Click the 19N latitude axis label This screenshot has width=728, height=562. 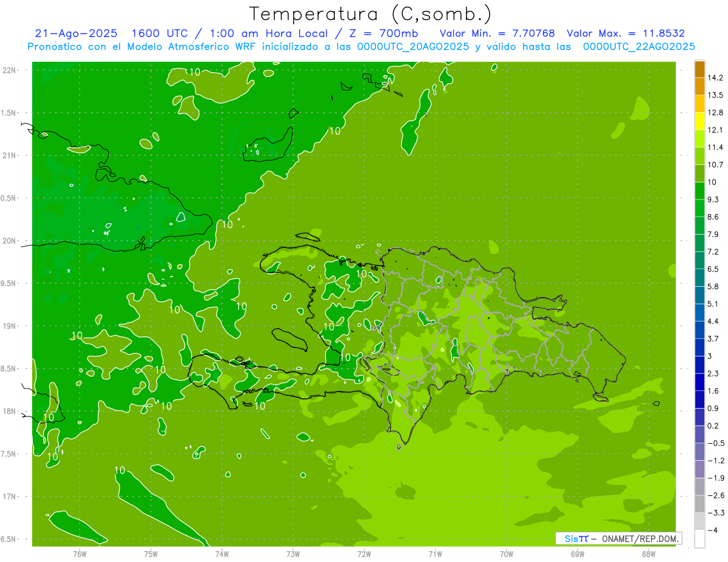(x=8, y=326)
